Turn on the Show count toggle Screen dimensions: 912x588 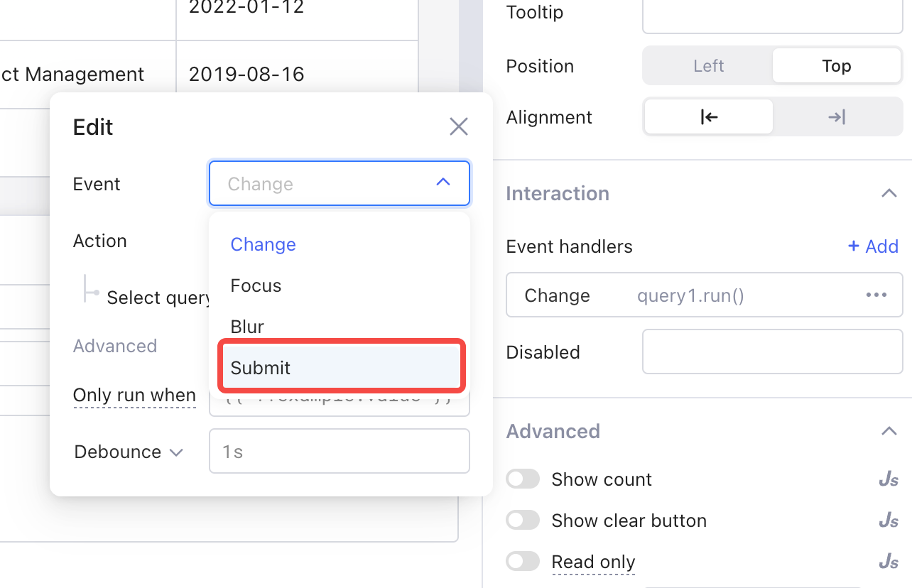click(523, 479)
